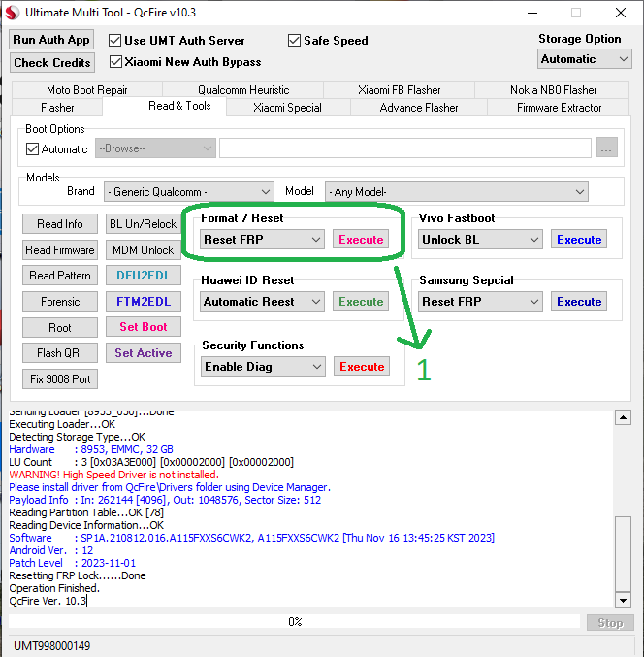644x657 pixels.
Task: Switch to Xiaomi Special tab
Action: coord(288,108)
